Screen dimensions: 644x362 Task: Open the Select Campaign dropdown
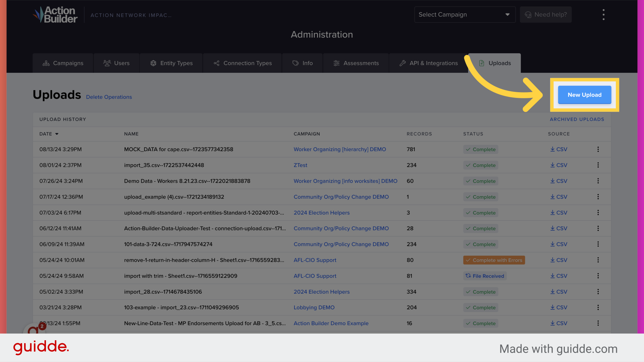pyautogui.click(x=465, y=15)
